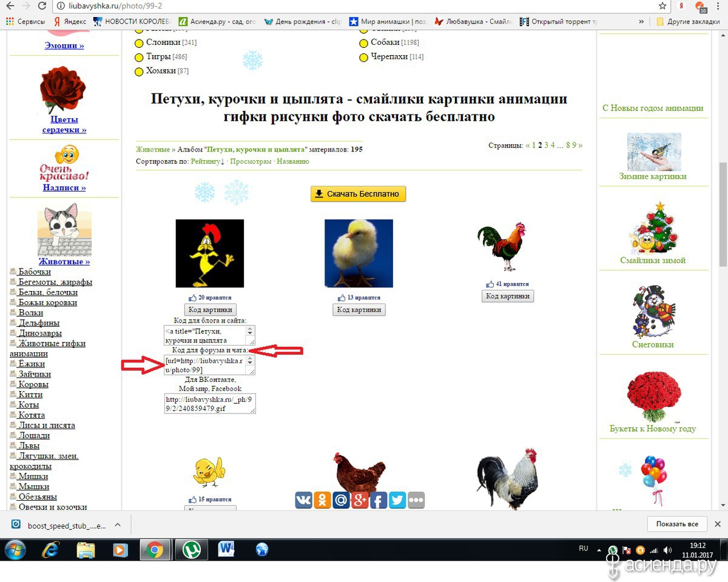The width and height of the screenshot is (728, 582).
Task: Like the dancing rooster image (20 нравится)
Action: [210, 298]
